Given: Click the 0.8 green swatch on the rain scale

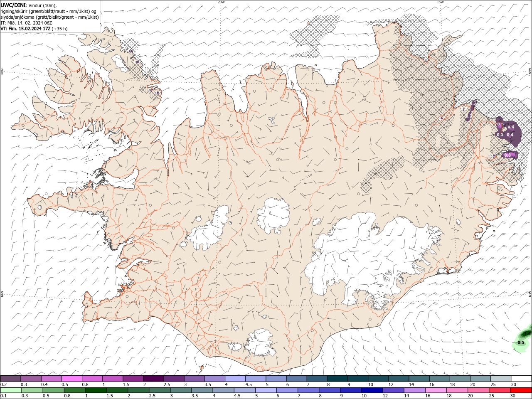Looking at the screenshot, I should [x=74, y=390].
